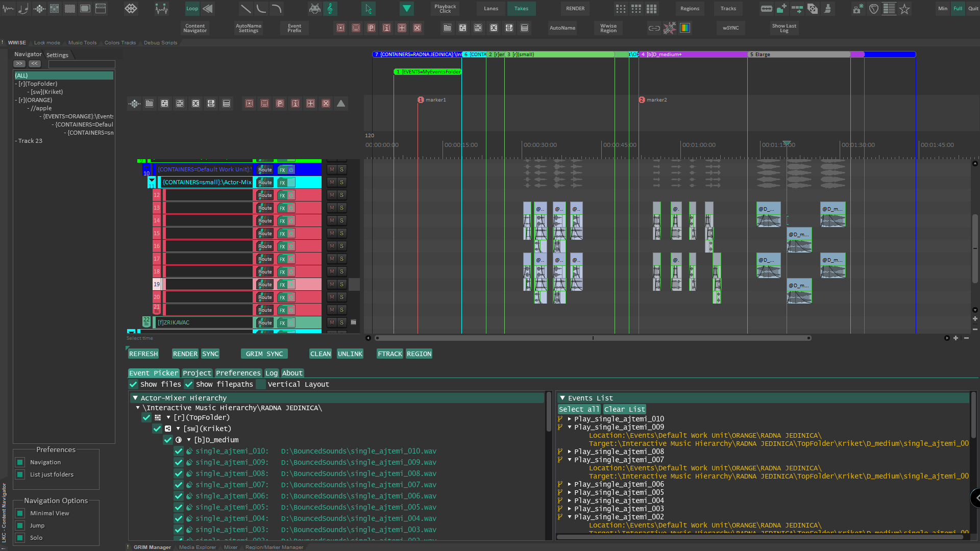Toggle the Takes button
The height and width of the screenshot is (551, 980).
pyautogui.click(x=521, y=9)
